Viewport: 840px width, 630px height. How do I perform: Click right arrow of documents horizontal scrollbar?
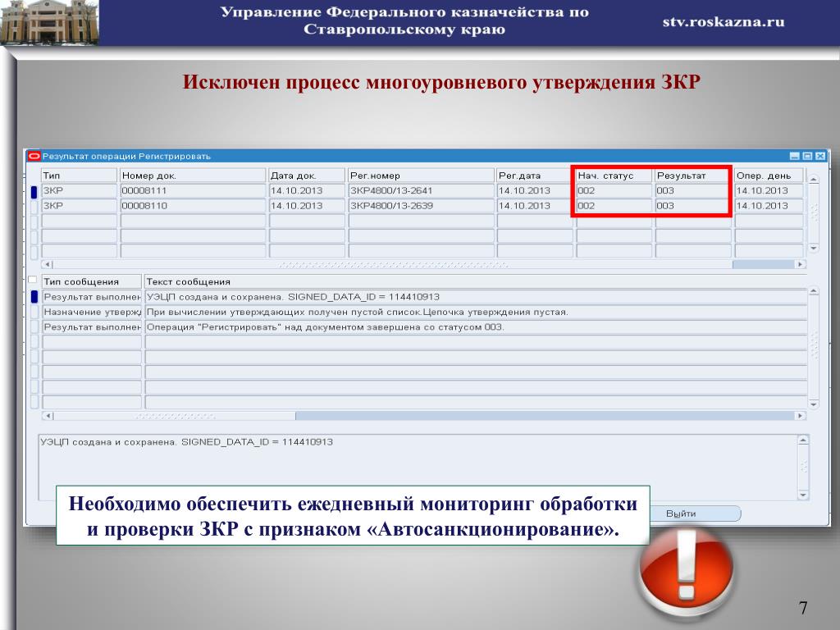[801, 264]
